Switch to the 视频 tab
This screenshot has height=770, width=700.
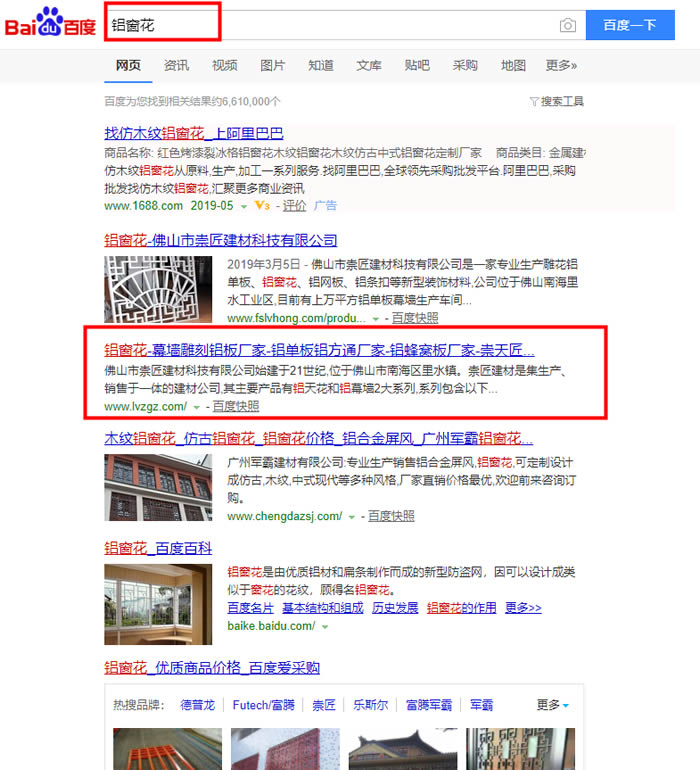(225, 65)
